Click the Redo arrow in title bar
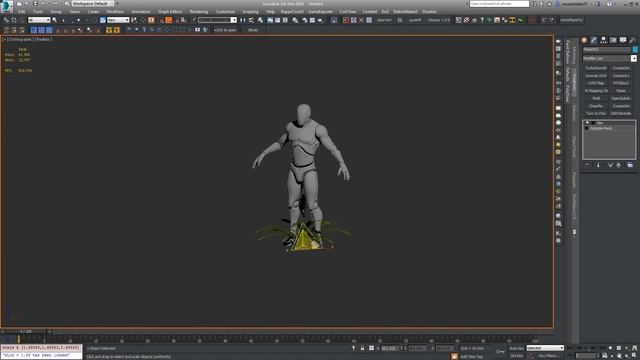 tap(55, 4)
